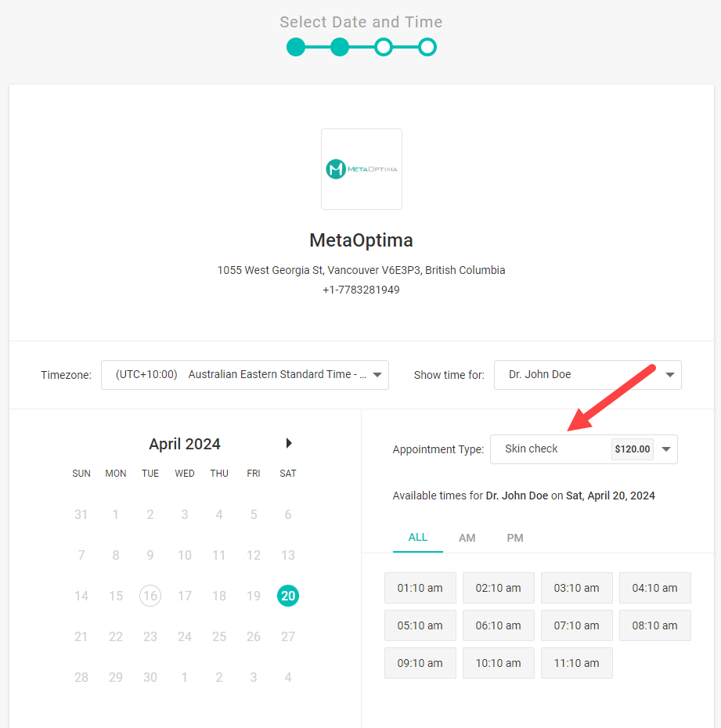Open the Timezone dropdown

245,375
